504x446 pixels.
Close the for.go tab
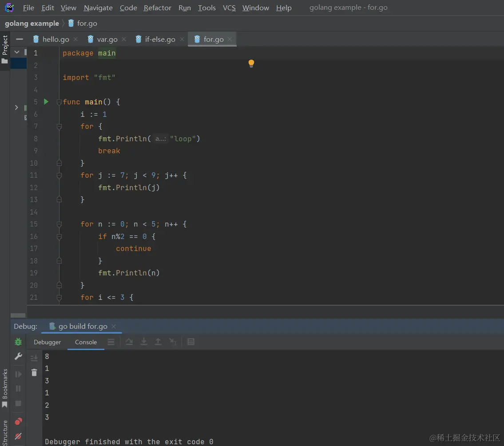point(230,39)
